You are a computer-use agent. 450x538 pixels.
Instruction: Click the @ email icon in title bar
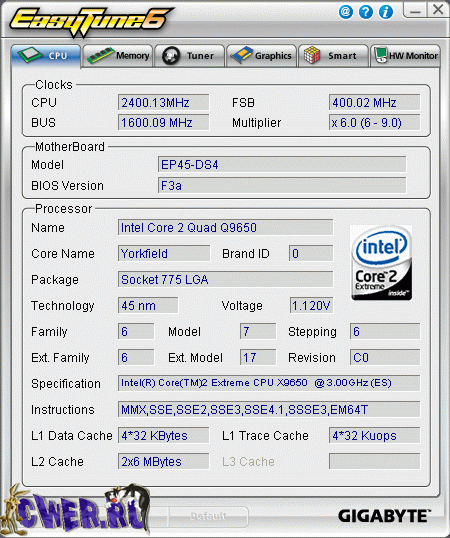pos(346,12)
